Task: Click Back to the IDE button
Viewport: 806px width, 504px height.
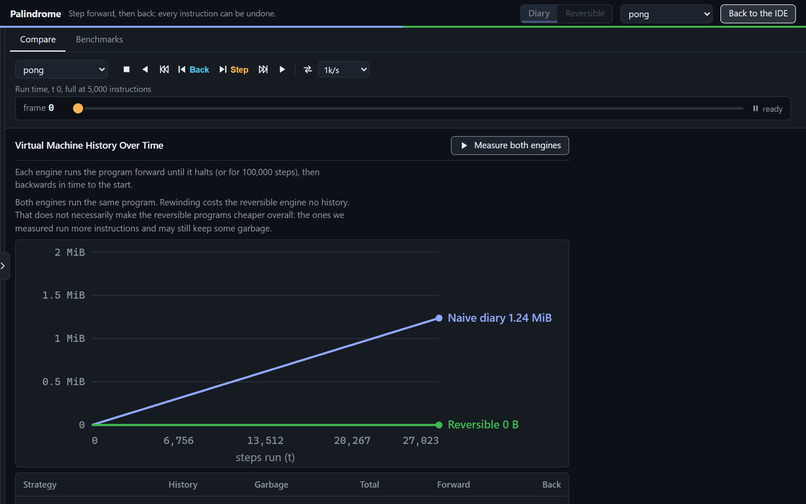Action: click(x=758, y=14)
